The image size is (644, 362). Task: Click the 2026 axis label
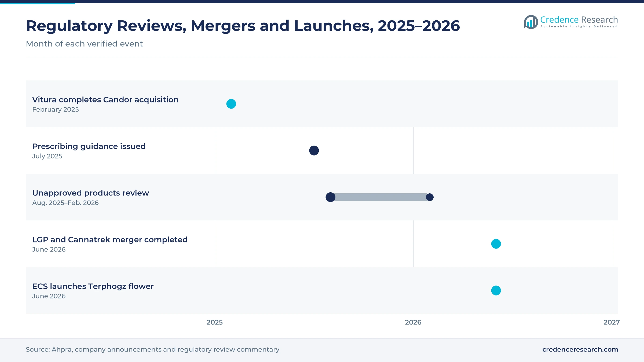click(413, 322)
